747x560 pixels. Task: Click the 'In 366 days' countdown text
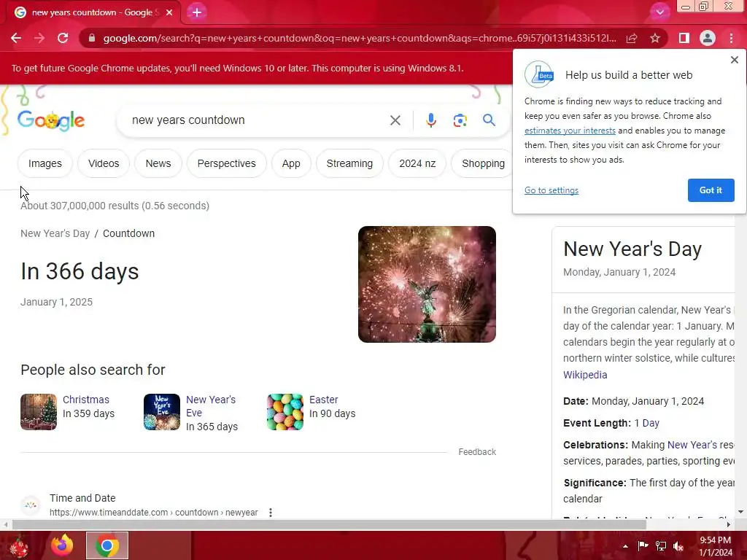[80, 271]
